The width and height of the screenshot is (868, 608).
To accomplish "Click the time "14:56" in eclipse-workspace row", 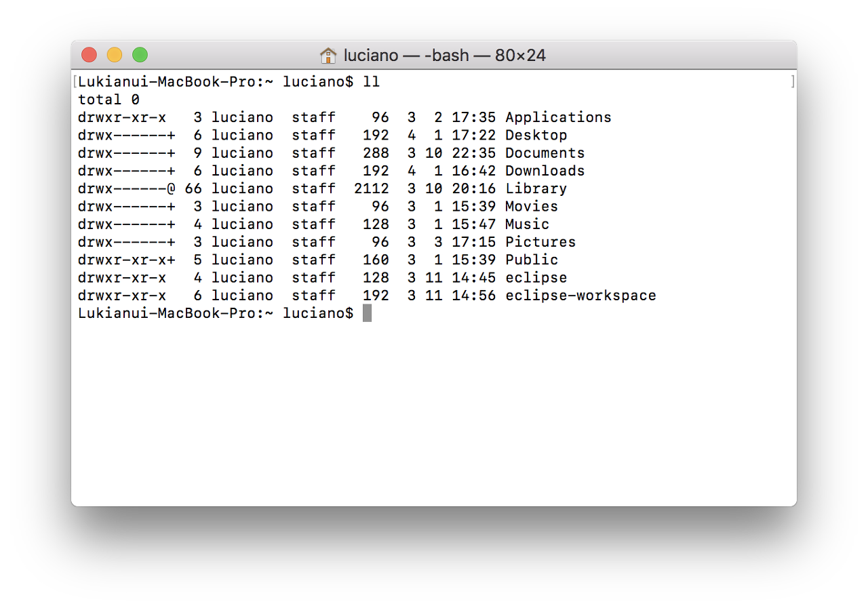I will click(474, 296).
